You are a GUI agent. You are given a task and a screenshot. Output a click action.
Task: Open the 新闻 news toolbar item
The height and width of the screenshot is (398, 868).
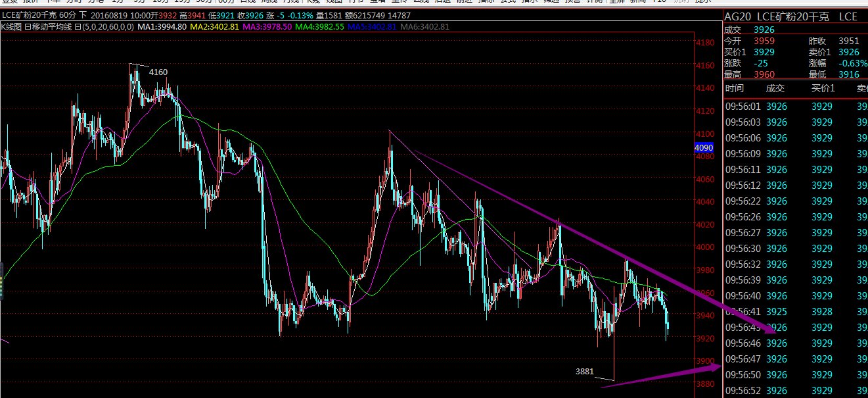pos(637,3)
